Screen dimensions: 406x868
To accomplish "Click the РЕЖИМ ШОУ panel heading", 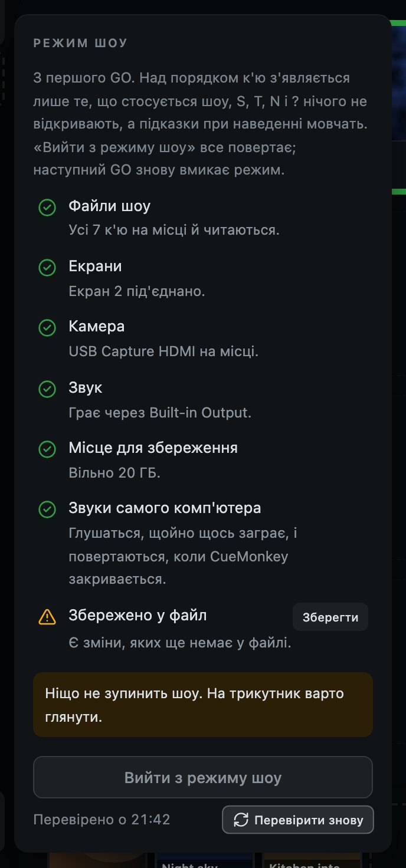I will click(x=81, y=43).
